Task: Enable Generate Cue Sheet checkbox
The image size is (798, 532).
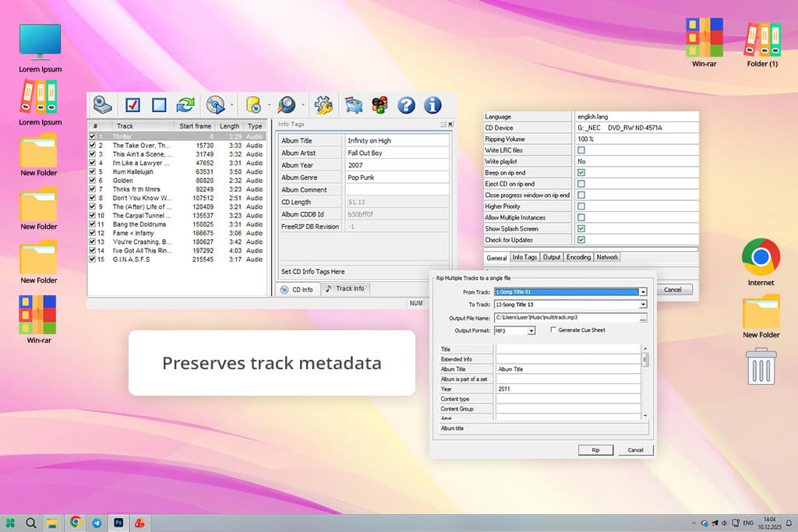Action: point(553,330)
